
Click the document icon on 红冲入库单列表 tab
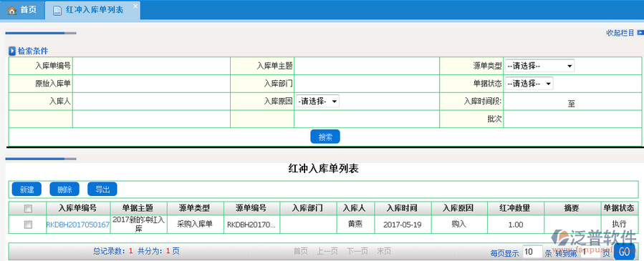coord(57,10)
